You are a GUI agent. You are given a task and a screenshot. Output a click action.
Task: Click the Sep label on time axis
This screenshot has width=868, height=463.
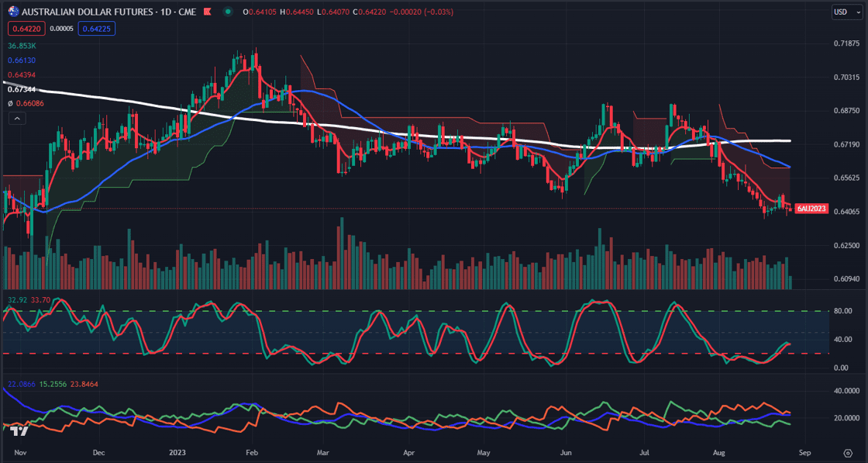pos(805,451)
